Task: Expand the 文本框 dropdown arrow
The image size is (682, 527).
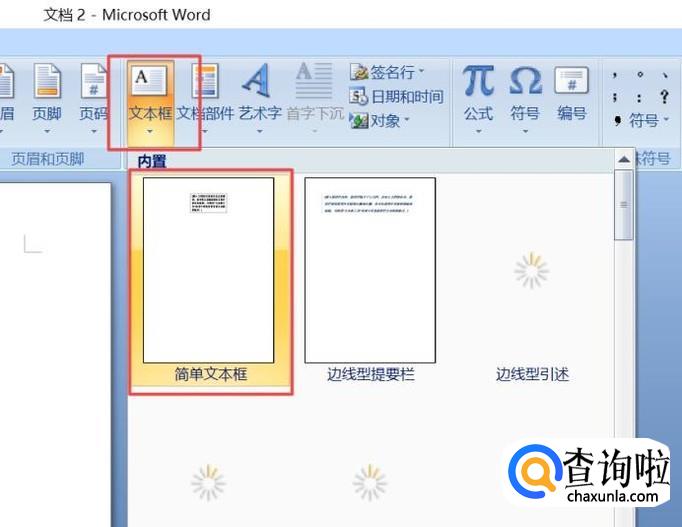Action: pos(150,131)
